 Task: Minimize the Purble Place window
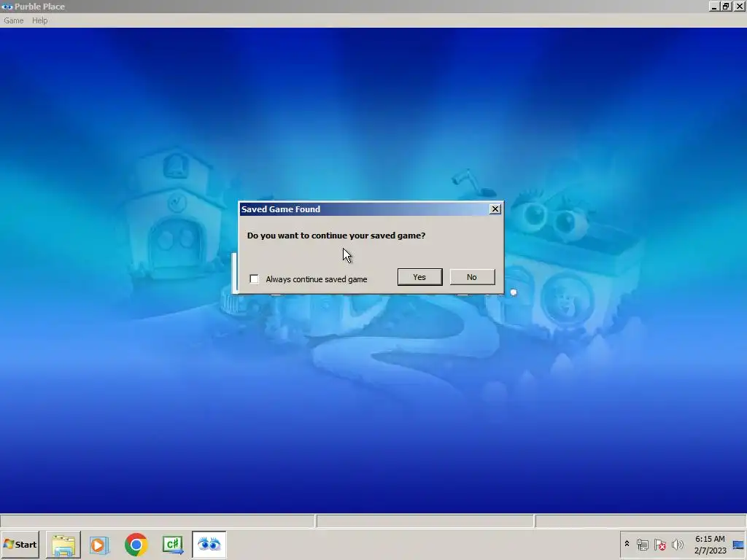[x=713, y=7]
